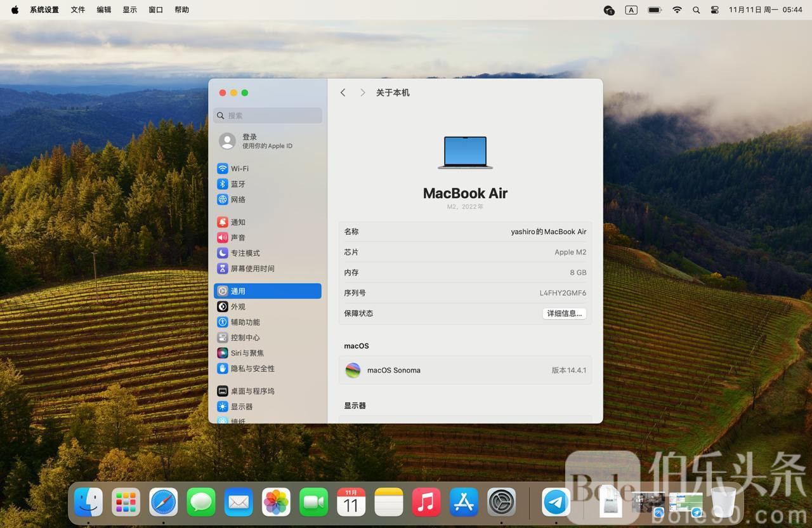Launch Telegram from the Dock
Image resolution: width=812 pixels, height=528 pixels.
[x=556, y=503]
